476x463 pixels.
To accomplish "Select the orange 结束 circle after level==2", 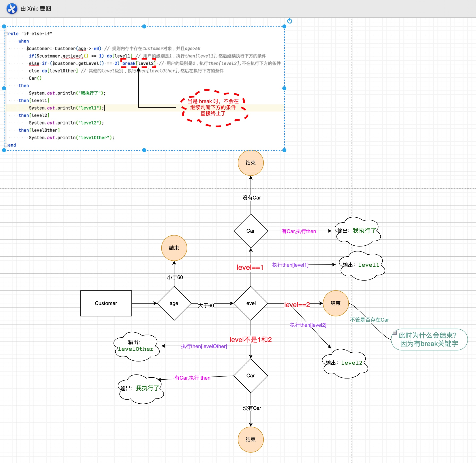I will [x=336, y=303].
